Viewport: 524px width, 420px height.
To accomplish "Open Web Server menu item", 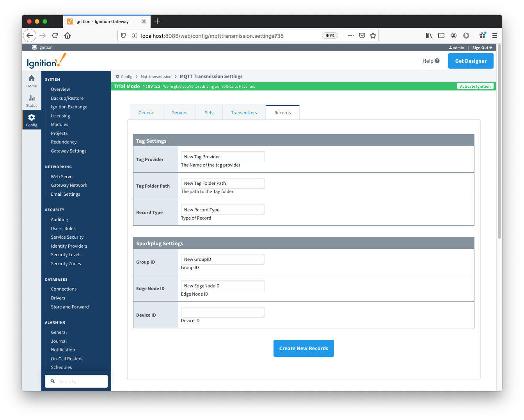I will click(62, 177).
